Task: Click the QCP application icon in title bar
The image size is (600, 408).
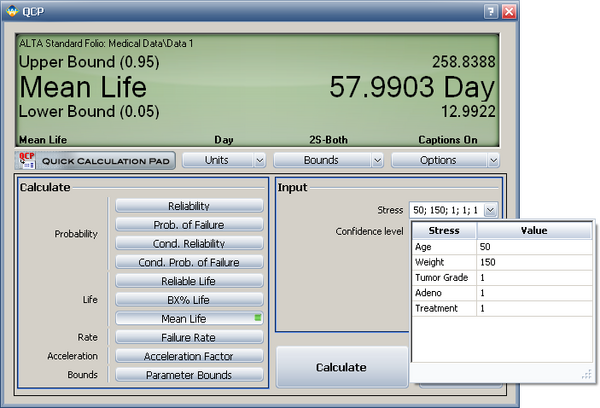Action: point(12,11)
